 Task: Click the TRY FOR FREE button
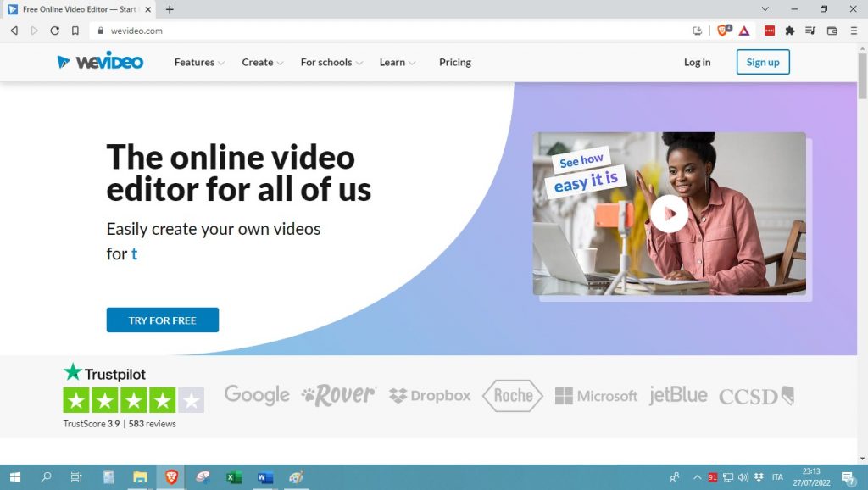pos(162,320)
